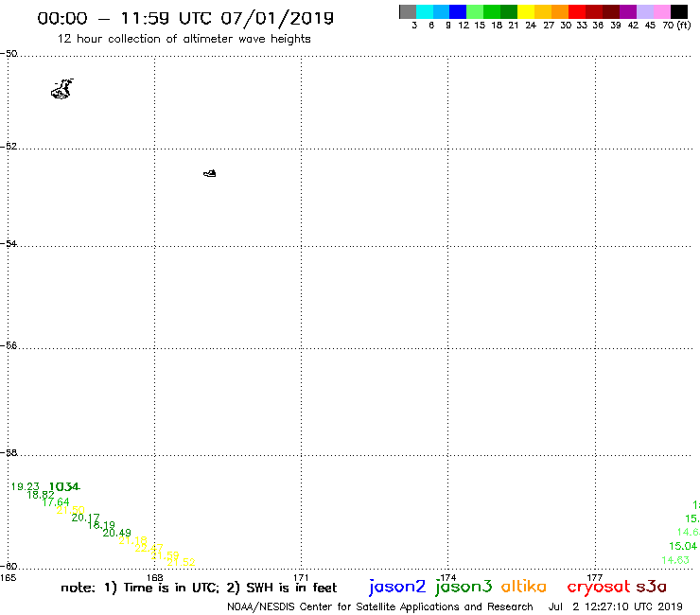Click the latitude label -54
The width and height of the screenshot is (700, 615).
(9, 243)
